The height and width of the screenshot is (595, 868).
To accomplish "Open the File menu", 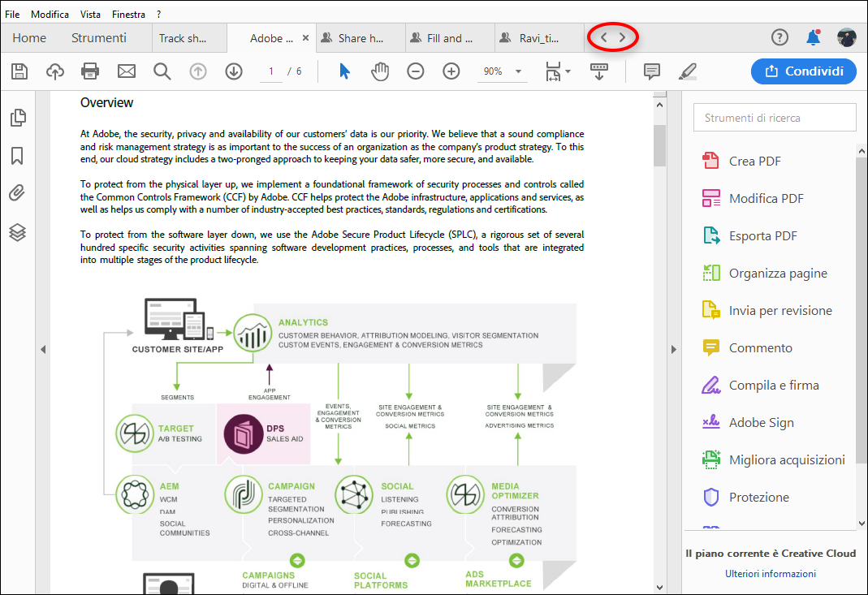I will (x=12, y=15).
